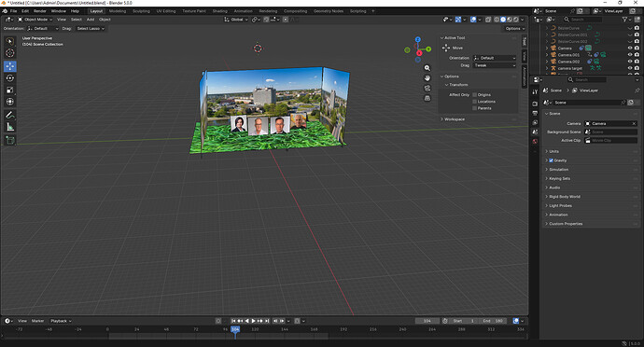
Task: Open the Render menu
Action: pos(40,11)
